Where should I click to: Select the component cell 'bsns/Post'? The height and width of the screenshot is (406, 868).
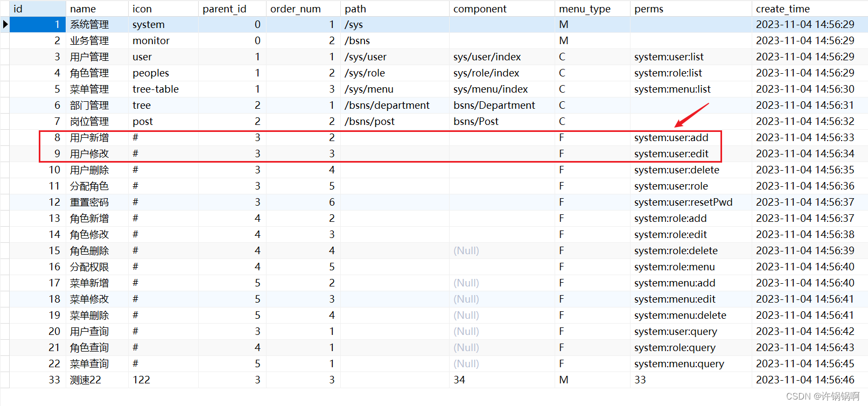point(502,122)
